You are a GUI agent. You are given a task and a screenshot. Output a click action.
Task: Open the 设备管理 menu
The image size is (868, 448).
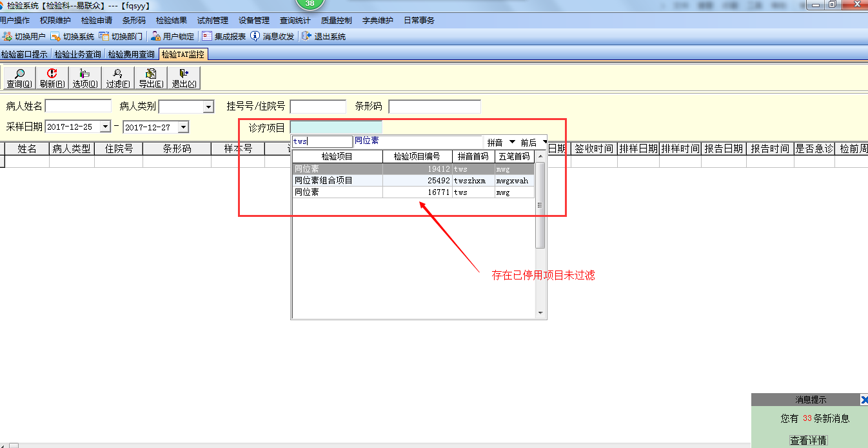[254, 21]
